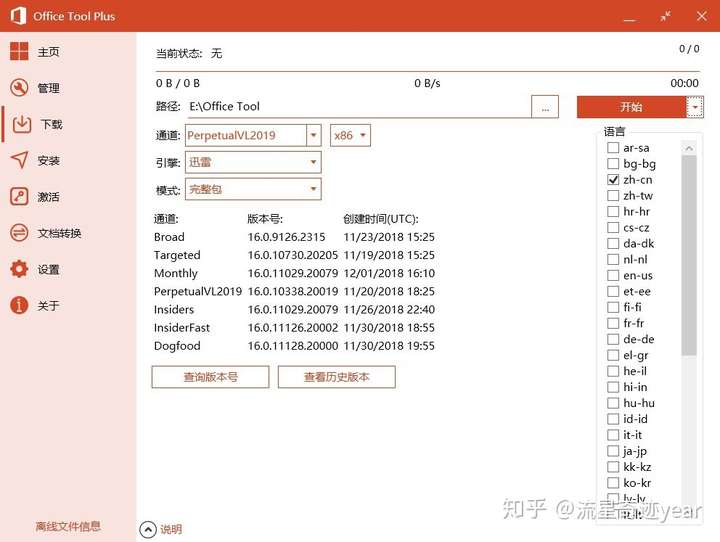
Task: Click the 文档转换 swap-arrows icon
Action: tap(19, 232)
